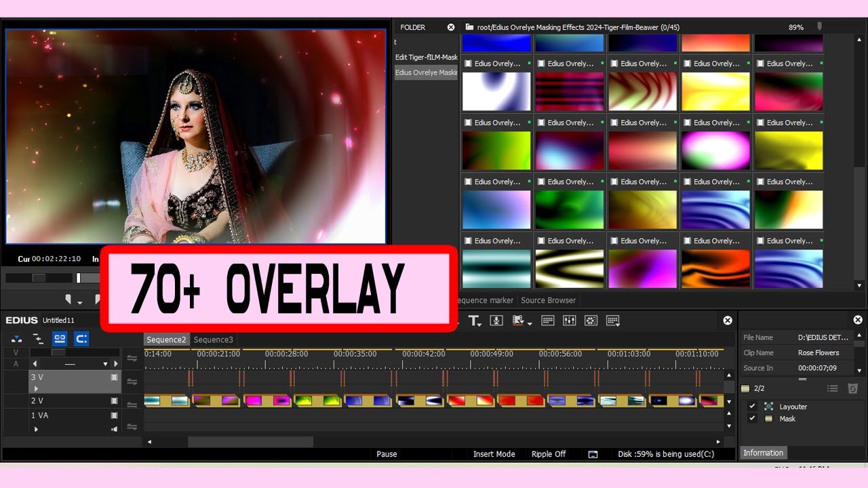Toggle the video film icon on track 3 V
868x488 pixels.
114,377
